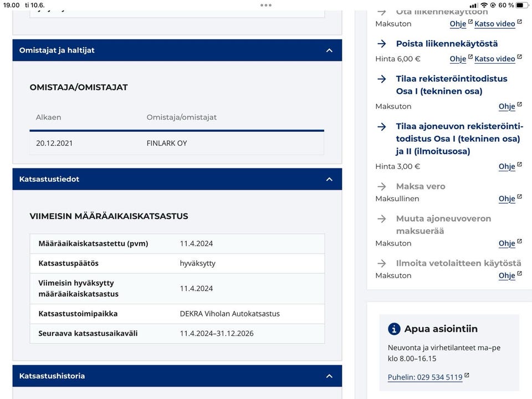Screen dimensions: 532x399
Task: Collapse the Katsastustiedot section chevron
Action: click(x=329, y=179)
